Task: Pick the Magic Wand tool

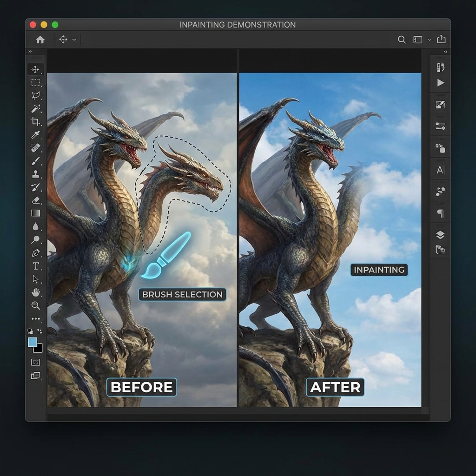Action: (x=35, y=109)
